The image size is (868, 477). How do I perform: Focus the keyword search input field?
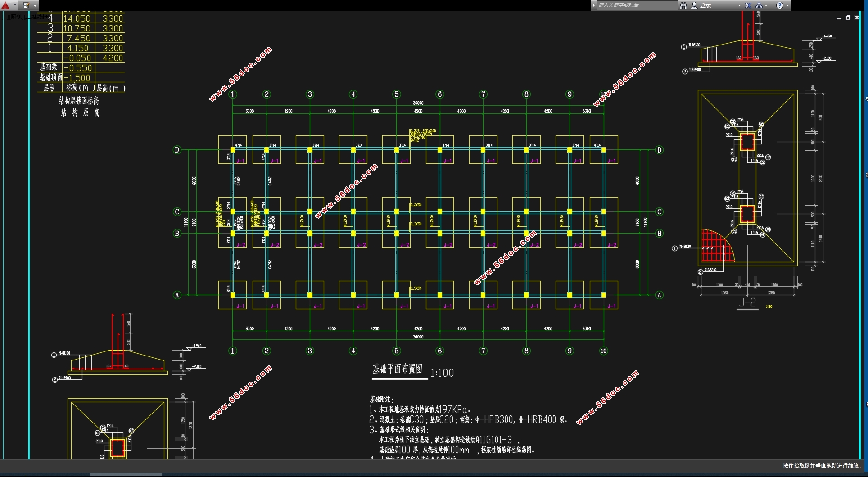point(637,5)
